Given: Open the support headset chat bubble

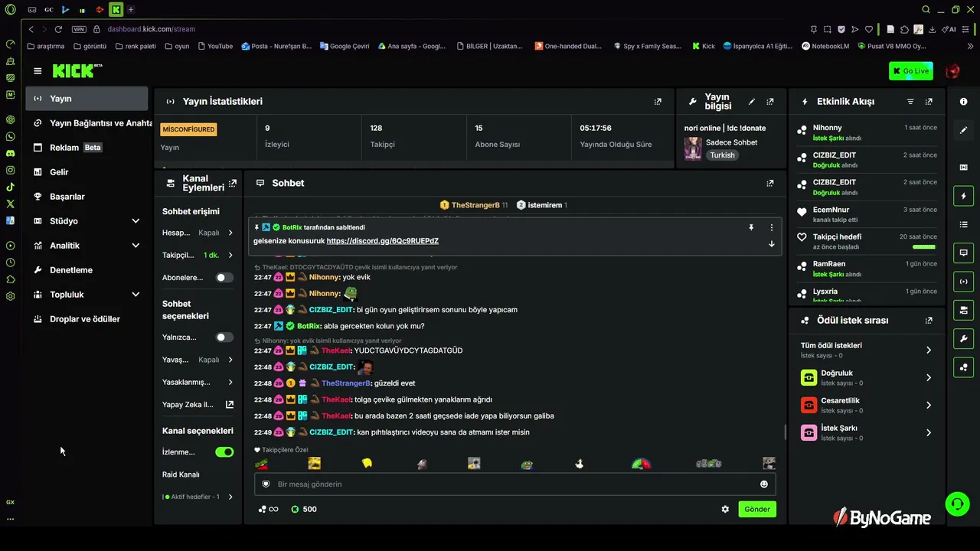Looking at the screenshot, I should (957, 504).
